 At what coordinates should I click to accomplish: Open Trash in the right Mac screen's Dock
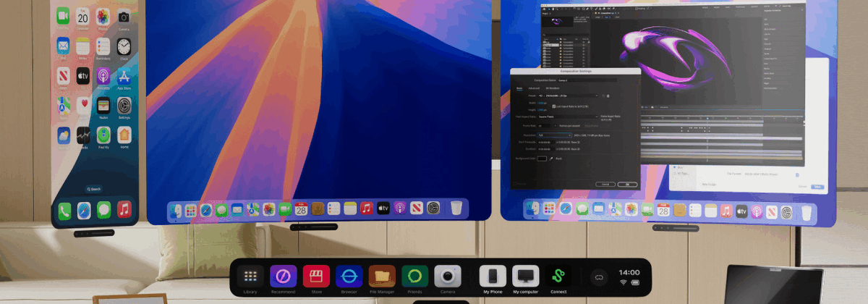[807, 213]
